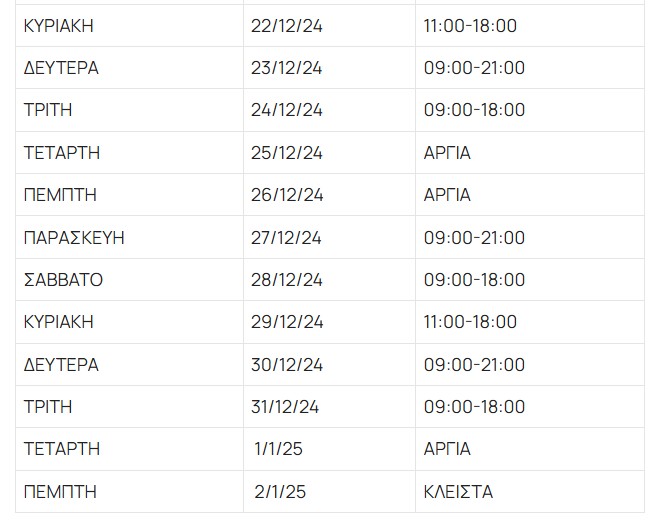This screenshot has height=519, width=646.
Task: Click the ΣΑΒΒΑΤΟ day cell
Action: 64,280
